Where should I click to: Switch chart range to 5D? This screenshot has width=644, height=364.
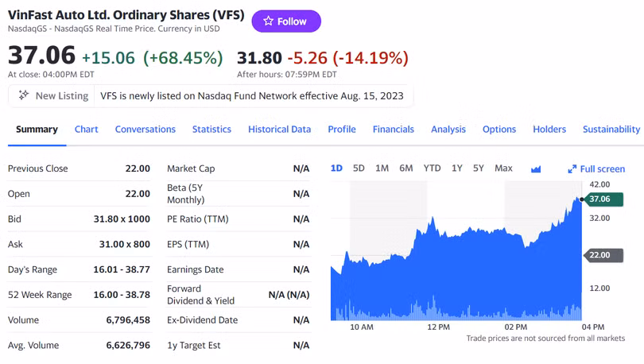click(359, 168)
